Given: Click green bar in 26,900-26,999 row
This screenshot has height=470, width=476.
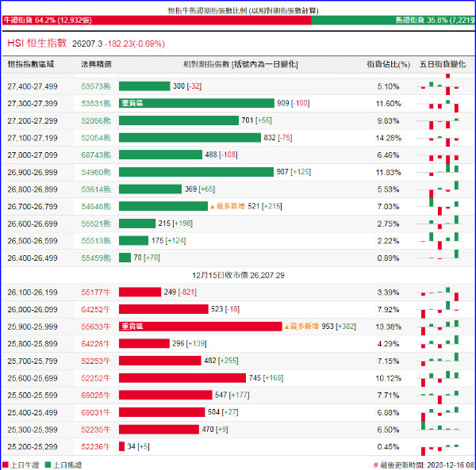Looking at the screenshot, I should [196, 172].
